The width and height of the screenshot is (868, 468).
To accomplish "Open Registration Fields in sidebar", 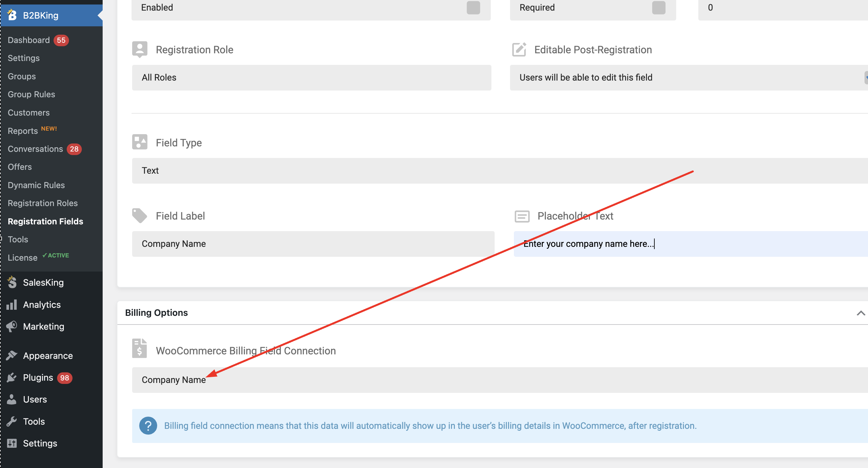I will (45, 221).
